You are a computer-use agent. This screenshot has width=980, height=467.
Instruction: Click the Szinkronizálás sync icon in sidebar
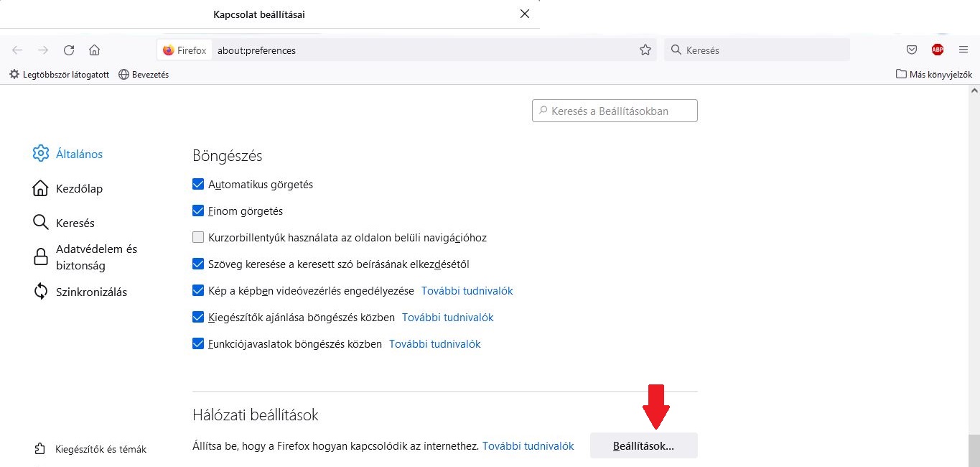pos(41,292)
